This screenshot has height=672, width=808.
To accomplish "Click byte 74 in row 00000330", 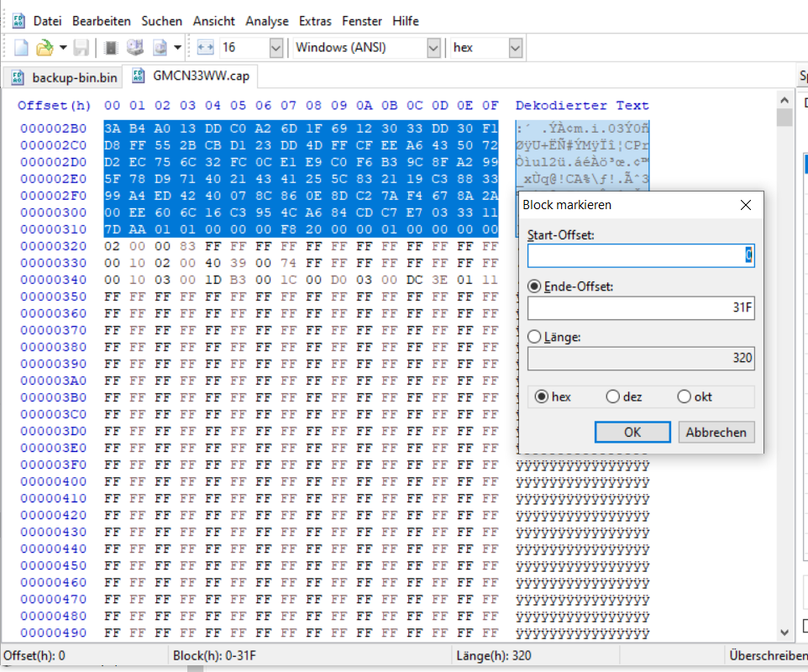I will click(x=289, y=263).
